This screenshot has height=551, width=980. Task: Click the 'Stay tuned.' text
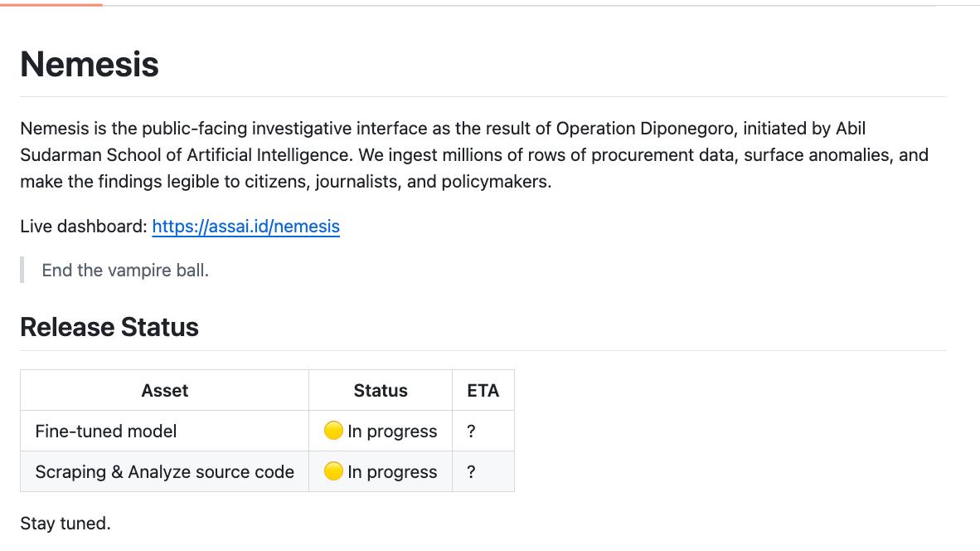pyautogui.click(x=65, y=524)
